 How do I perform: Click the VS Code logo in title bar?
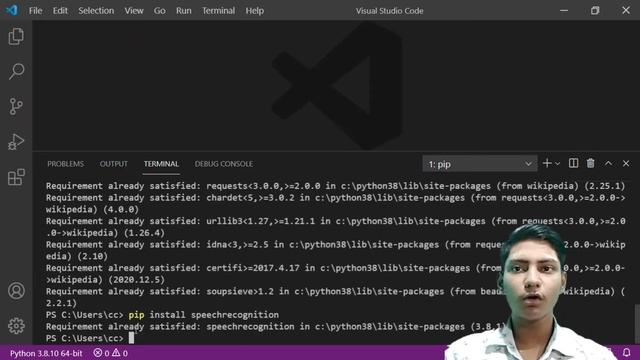[x=11, y=10]
